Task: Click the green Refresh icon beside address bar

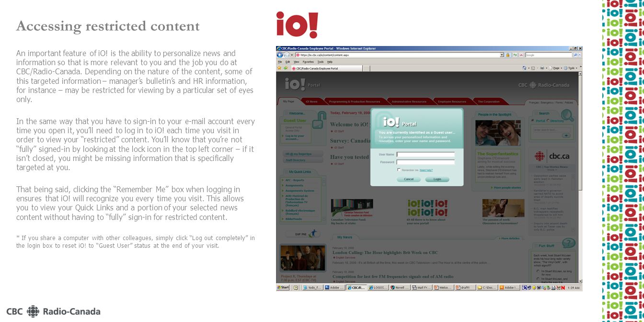Action: (x=515, y=55)
